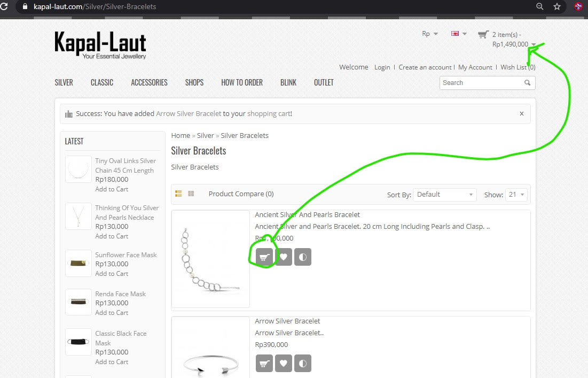Image resolution: width=588 pixels, height=378 pixels.
Task: Open the Sort By dropdown
Action: pos(445,195)
